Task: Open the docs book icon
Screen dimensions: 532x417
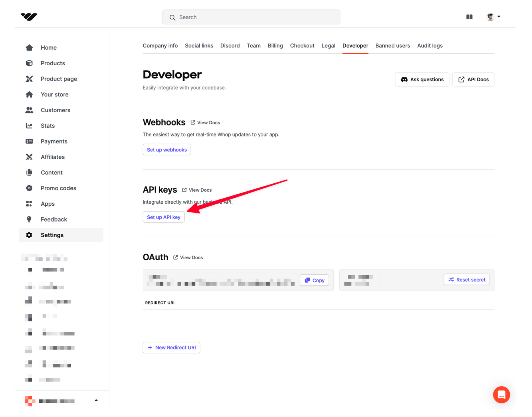Action: tap(469, 17)
